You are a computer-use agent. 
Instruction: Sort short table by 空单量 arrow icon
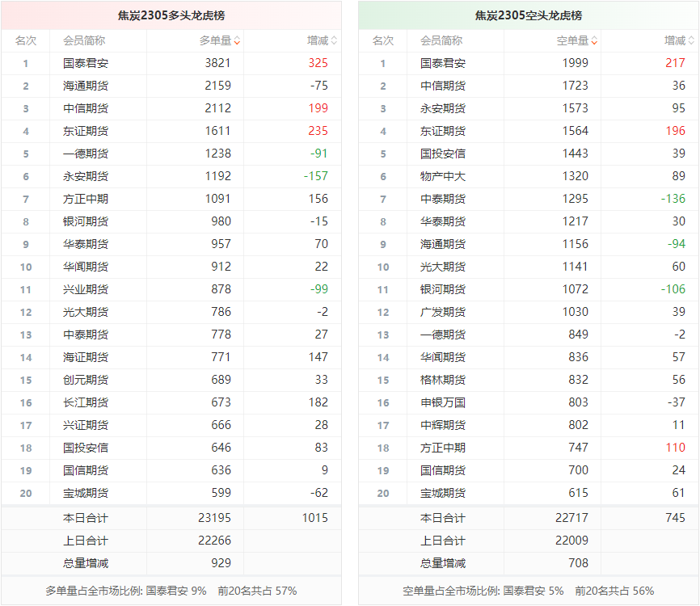(594, 40)
